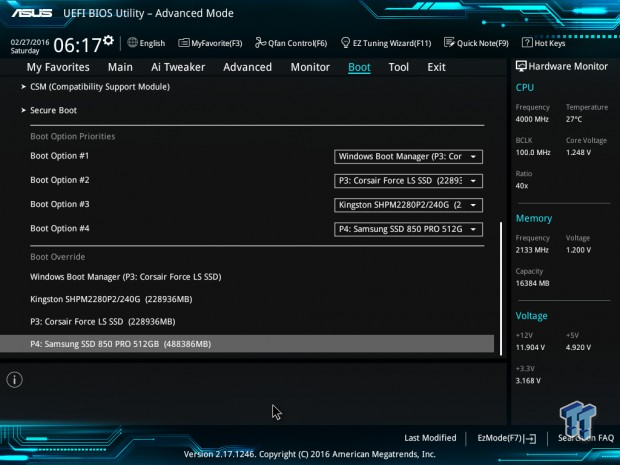Open Boot Option #3 Kingston dropdown
The image size is (620, 465).
pos(408,205)
